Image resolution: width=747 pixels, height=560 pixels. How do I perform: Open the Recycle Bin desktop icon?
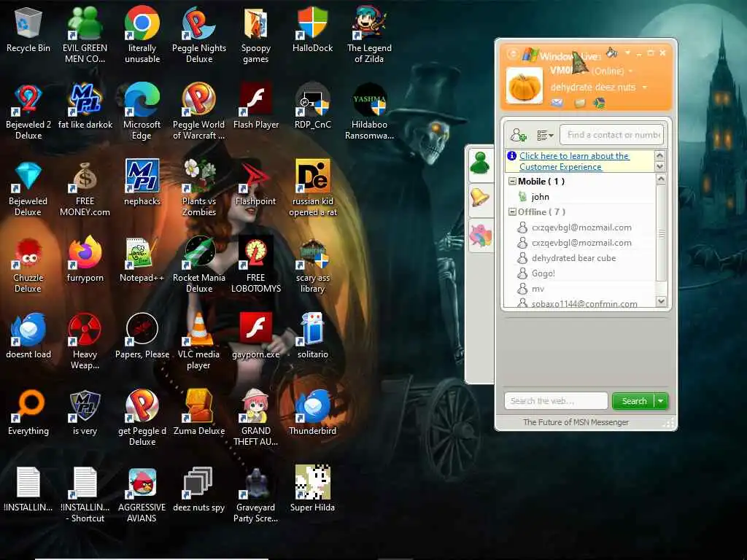28,30
